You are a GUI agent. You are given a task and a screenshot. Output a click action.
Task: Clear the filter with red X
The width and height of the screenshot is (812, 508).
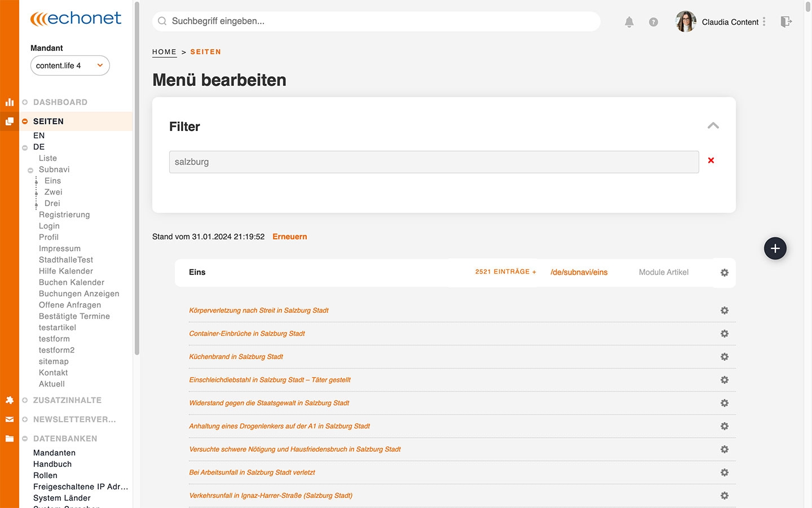(x=711, y=161)
